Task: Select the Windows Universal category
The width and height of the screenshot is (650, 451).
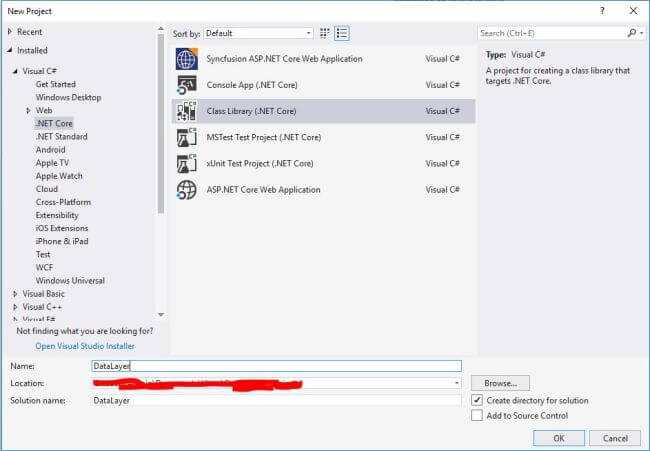Action: (70, 281)
